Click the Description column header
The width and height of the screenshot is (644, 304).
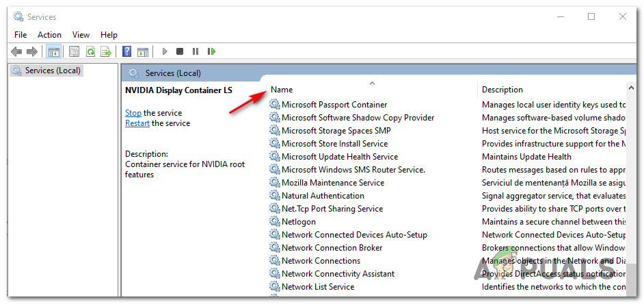[x=502, y=90]
